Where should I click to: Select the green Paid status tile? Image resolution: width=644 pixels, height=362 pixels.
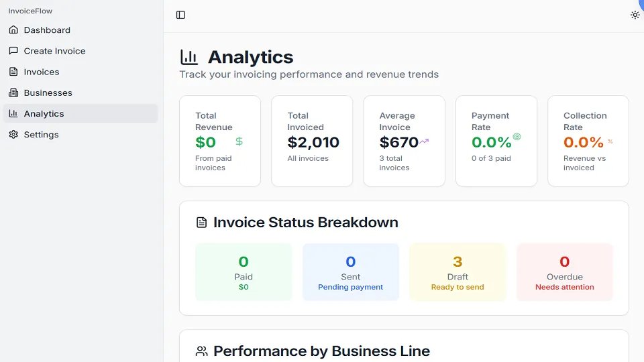[244, 272]
